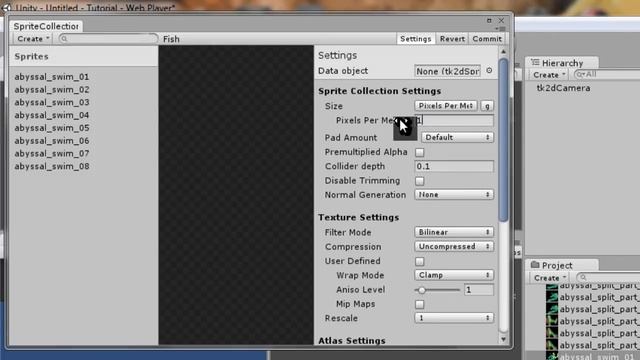Click the search magnifier in SpriteCollection toolbar
This screenshot has width=640, height=360.
64,39
